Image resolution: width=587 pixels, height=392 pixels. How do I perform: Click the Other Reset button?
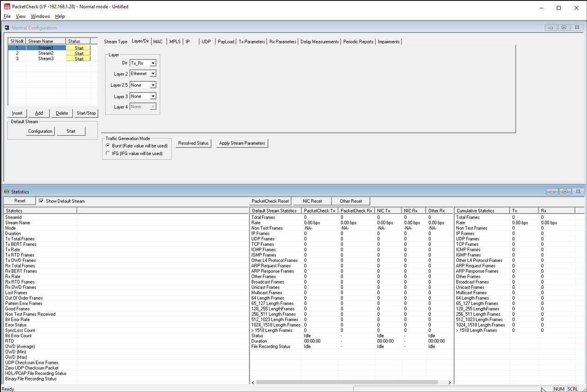[351, 201]
